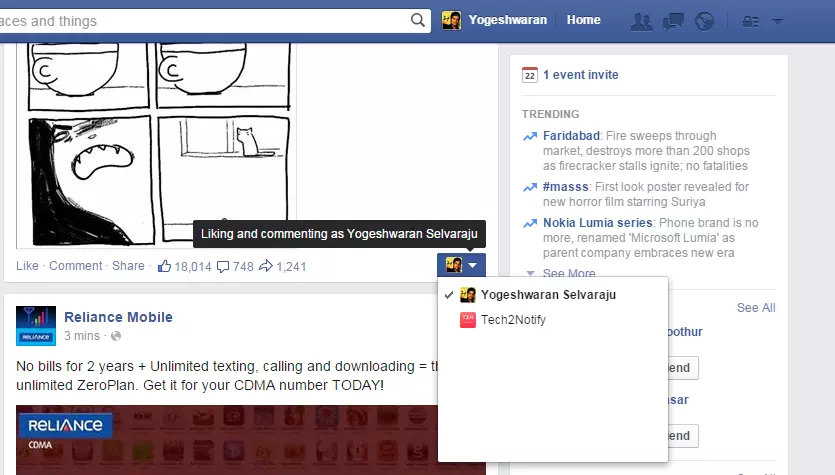
Task: Open #masss trending topic
Action: 566,187
